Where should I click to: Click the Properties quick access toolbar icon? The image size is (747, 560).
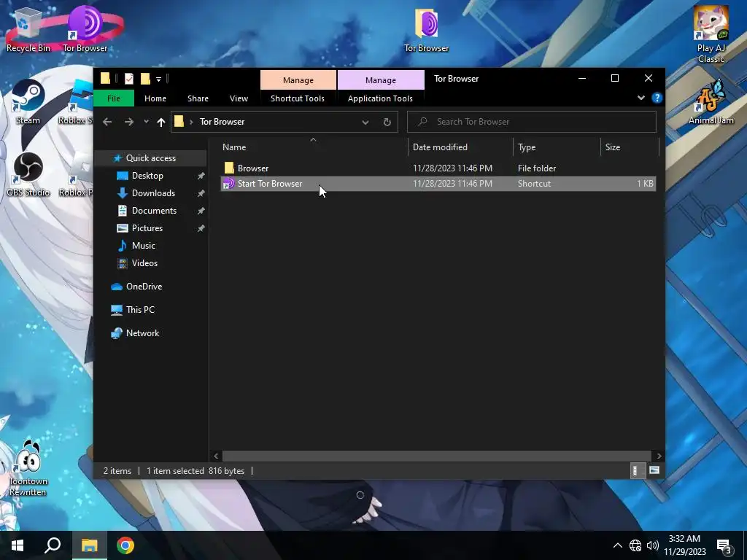(x=129, y=79)
